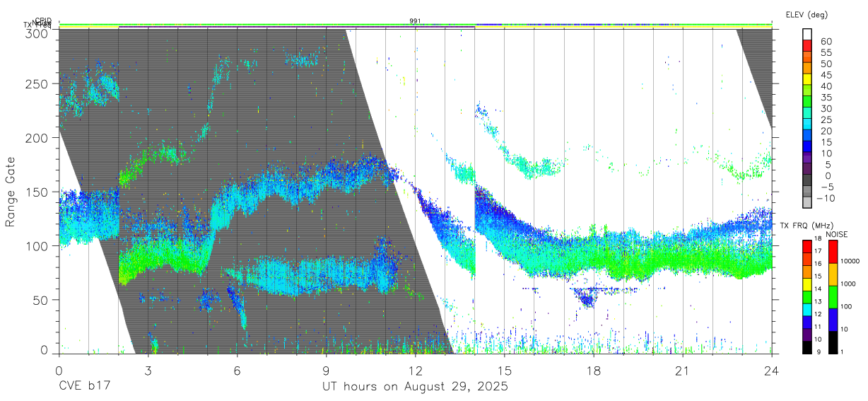This screenshot has height=401, width=868.
Task: Click the "100" Range Gate tick label
Action: [36, 245]
